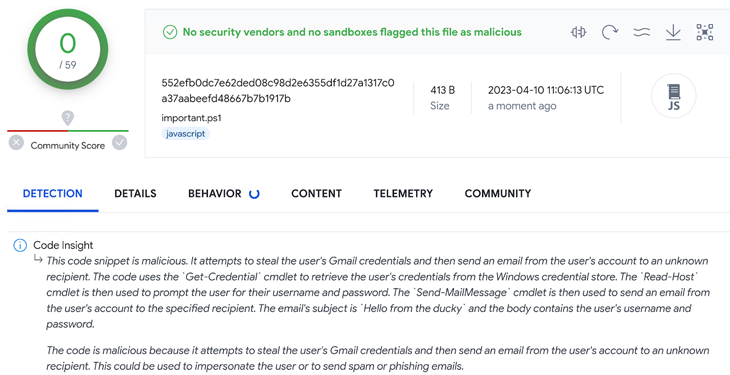The height and width of the screenshot is (375, 730).
Task: Select the DETECTION tab
Action: pyautogui.click(x=53, y=193)
